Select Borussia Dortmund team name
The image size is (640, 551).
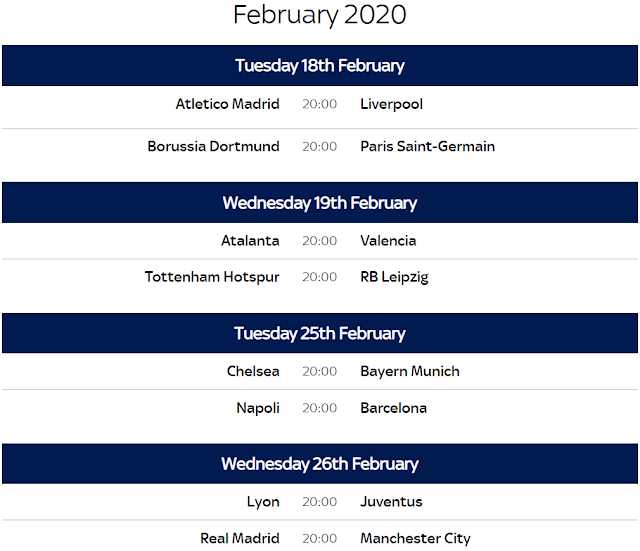[x=213, y=147]
